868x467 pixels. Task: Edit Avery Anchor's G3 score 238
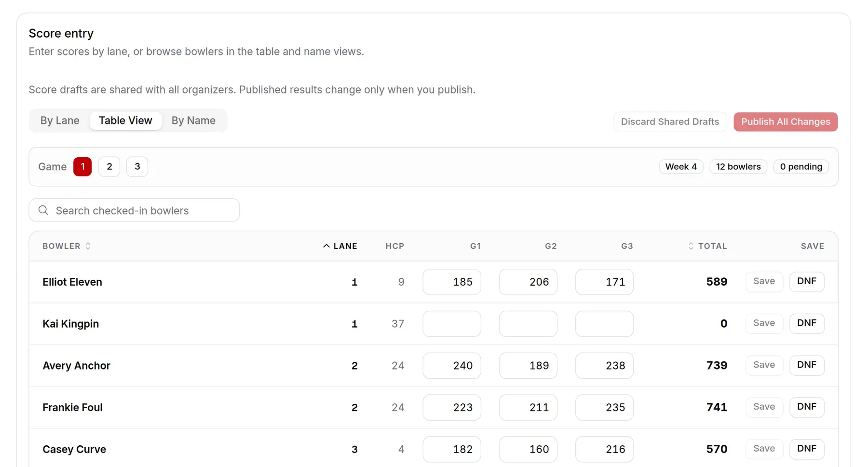(604, 366)
